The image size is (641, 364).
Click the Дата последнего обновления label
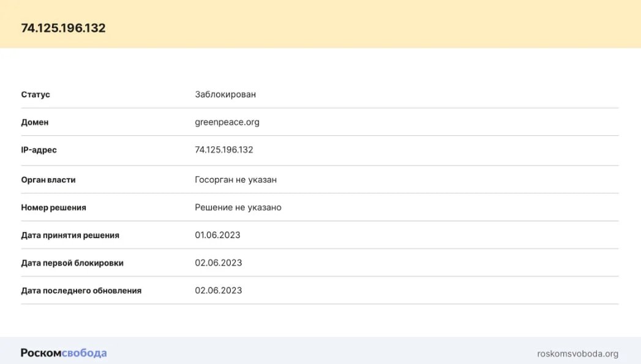pyautogui.click(x=81, y=290)
